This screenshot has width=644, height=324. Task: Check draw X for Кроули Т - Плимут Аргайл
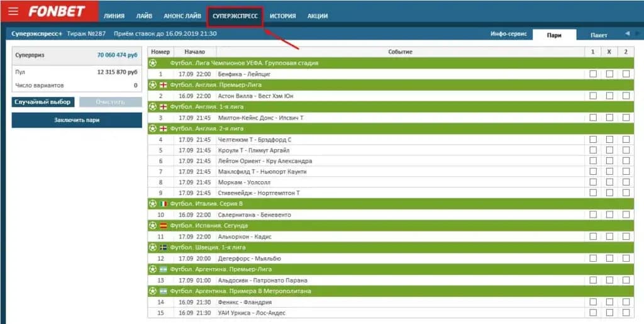pos(609,150)
